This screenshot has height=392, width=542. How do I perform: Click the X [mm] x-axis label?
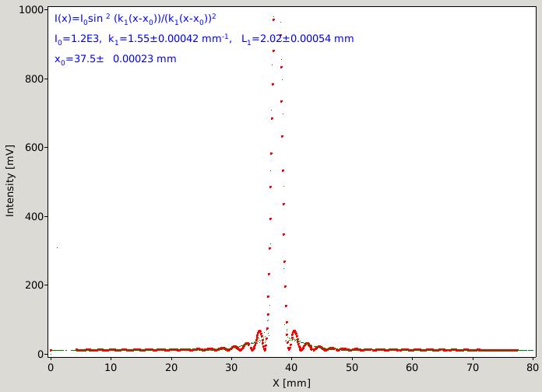(x=291, y=383)
